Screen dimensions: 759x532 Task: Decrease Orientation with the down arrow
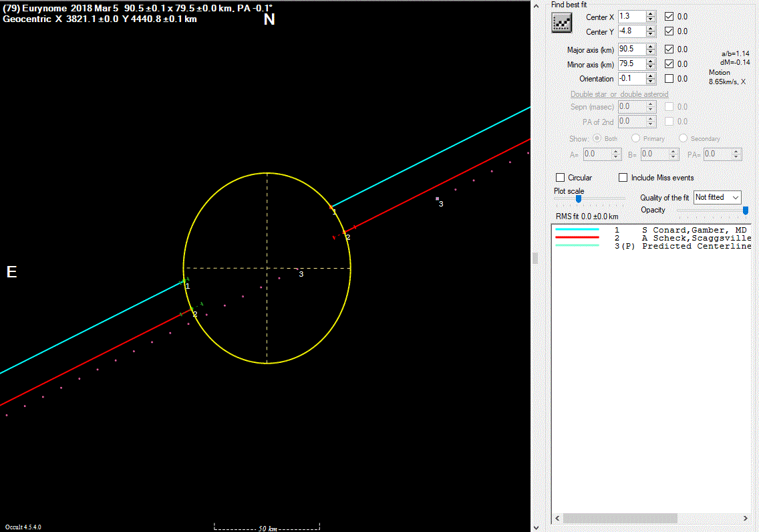(x=651, y=82)
